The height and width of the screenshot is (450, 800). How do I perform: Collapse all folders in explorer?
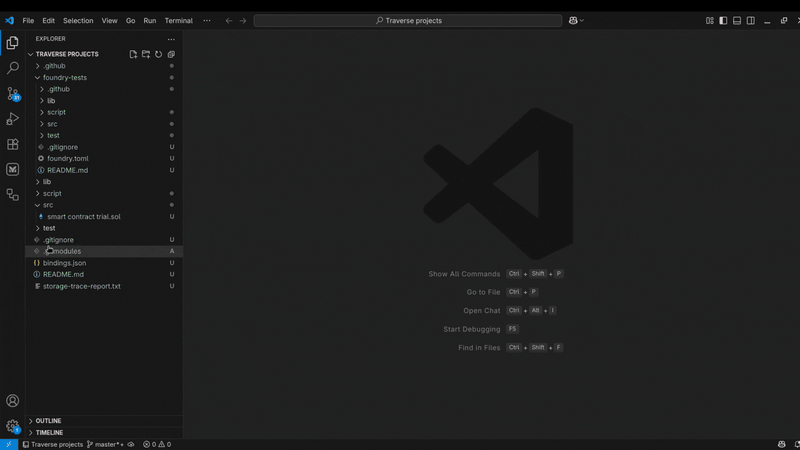(171, 54)
